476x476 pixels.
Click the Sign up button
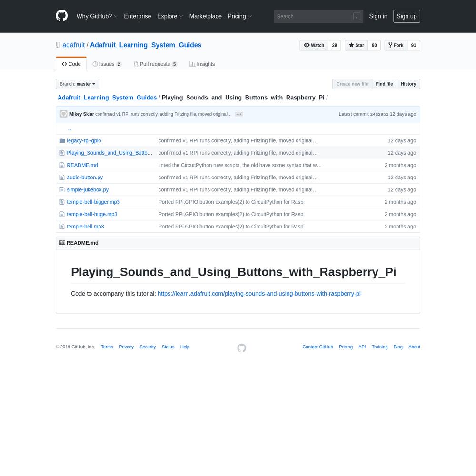click(407, 16)
